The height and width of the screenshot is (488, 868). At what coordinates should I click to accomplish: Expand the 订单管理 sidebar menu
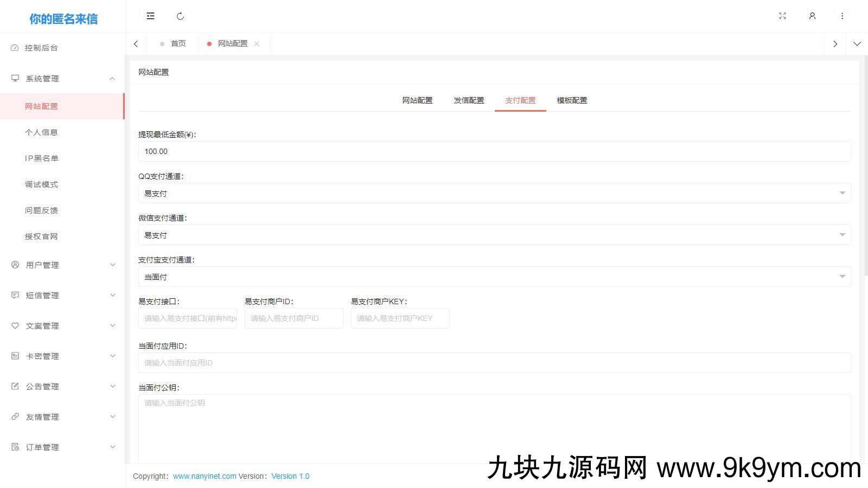point(62,447)
